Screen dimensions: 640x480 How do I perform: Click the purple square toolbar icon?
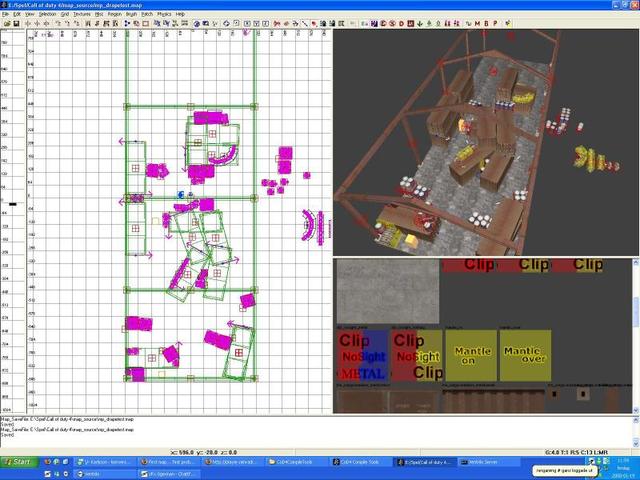pos(374,24)
